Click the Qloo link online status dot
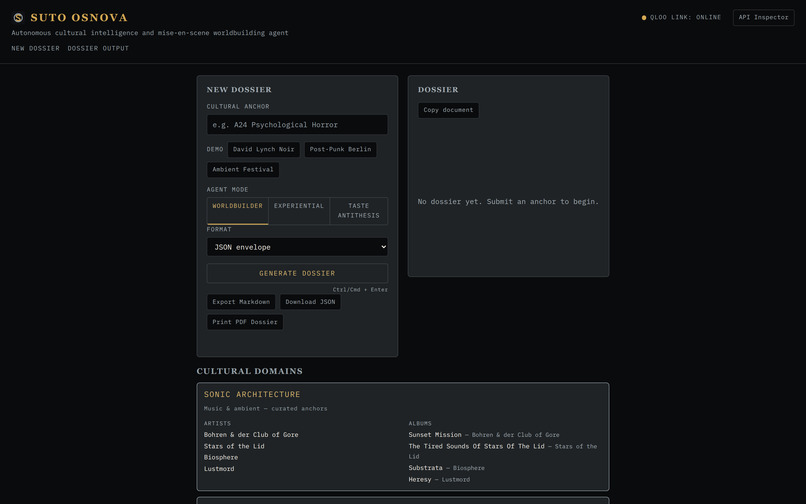Image resolution: width=806 pixels, height=504 pixels. coord(644,17)
